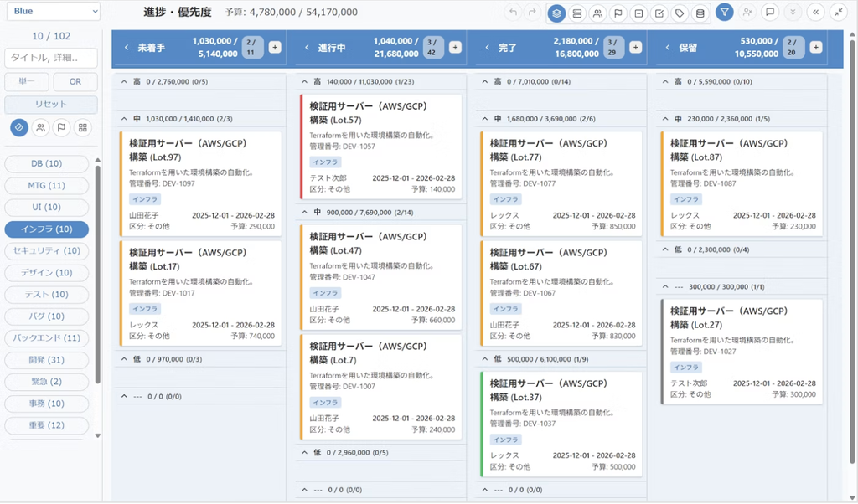
Task: Click the tag list scrollbar down arrow
Action: click(x=98, y=435)
